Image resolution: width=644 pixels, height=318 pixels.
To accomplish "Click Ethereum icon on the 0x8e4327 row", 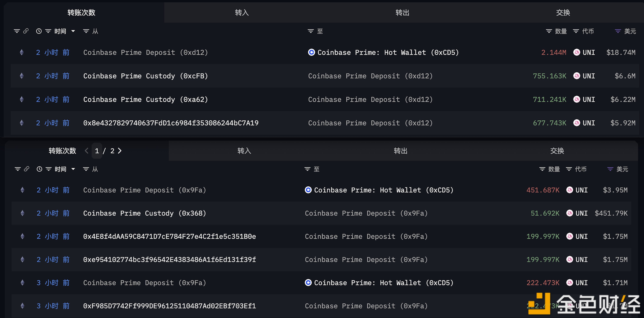I will tap(22, 123).
